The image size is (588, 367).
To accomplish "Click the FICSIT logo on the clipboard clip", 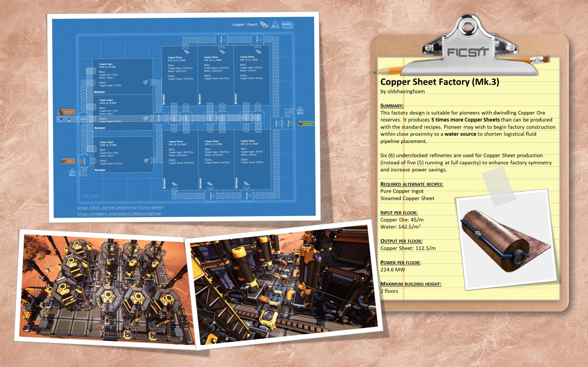I will pos(468,52).
